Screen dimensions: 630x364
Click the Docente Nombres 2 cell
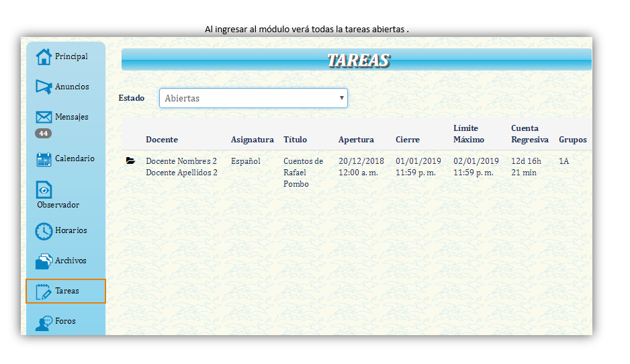181,167
